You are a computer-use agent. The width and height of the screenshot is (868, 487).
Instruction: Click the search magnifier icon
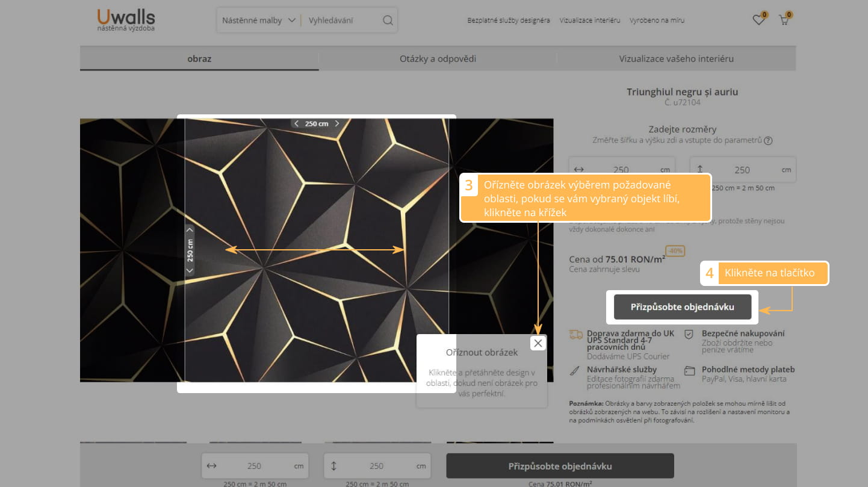pyautogui.click(x=388, y=20)
